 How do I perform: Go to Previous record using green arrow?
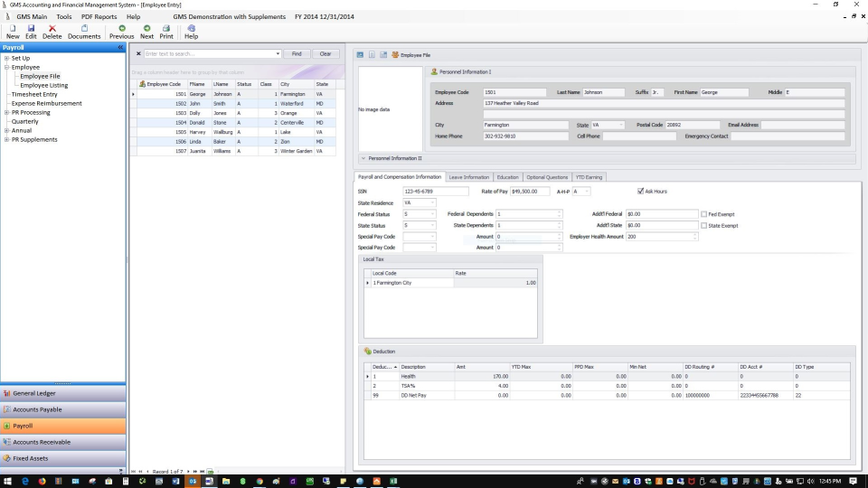pyautogui.click(x=121, y=29)
